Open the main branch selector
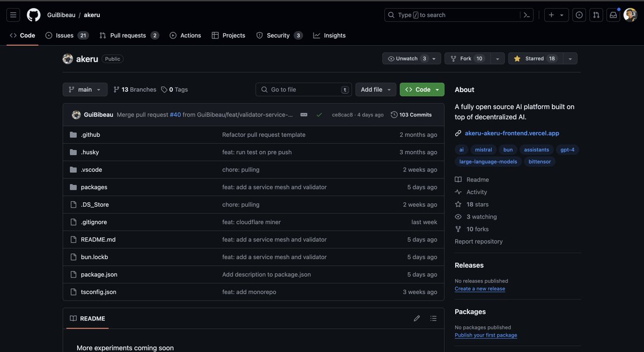 pyautogui.click(x=85, y=90)
